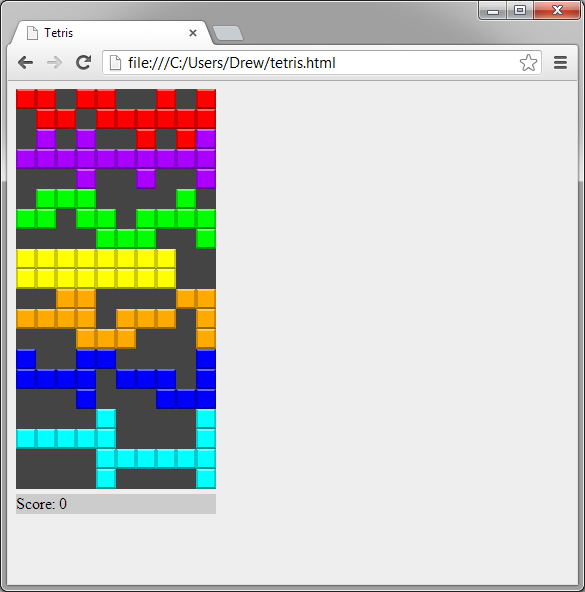585x592 pixels.
Task: Click the file URL address field
Action: tap(322, 63)
